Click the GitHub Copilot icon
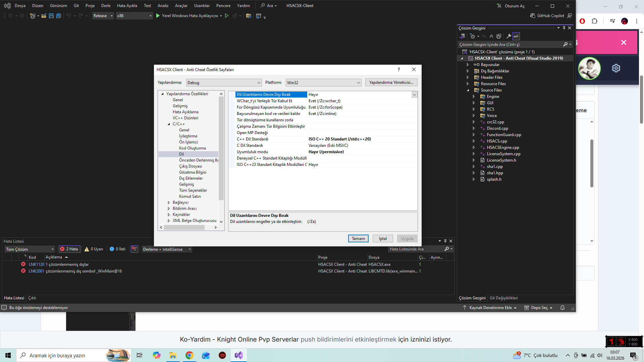This screenshot has width=644, height=362. point(533,16)
